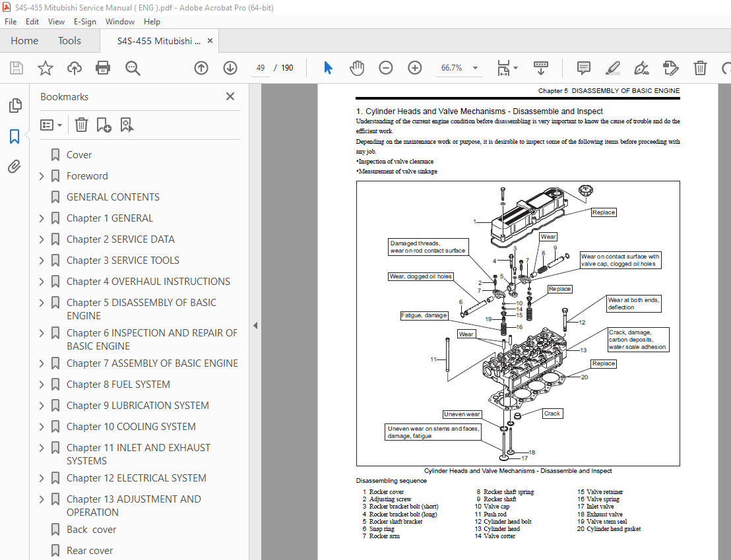This screenshot has height=560, width=731.
Task: Go to the next page
Action: [x=230, y=68]
